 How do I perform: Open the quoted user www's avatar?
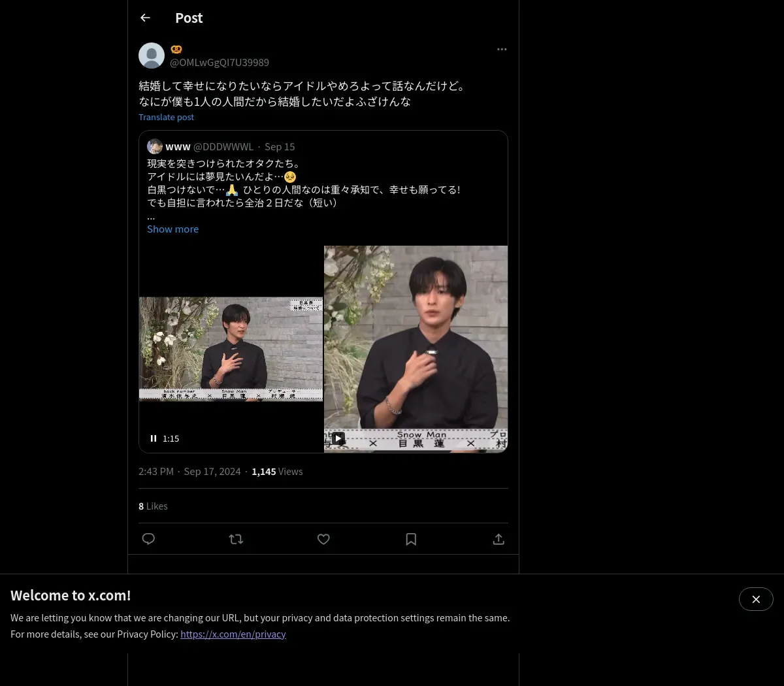point(155,146)
